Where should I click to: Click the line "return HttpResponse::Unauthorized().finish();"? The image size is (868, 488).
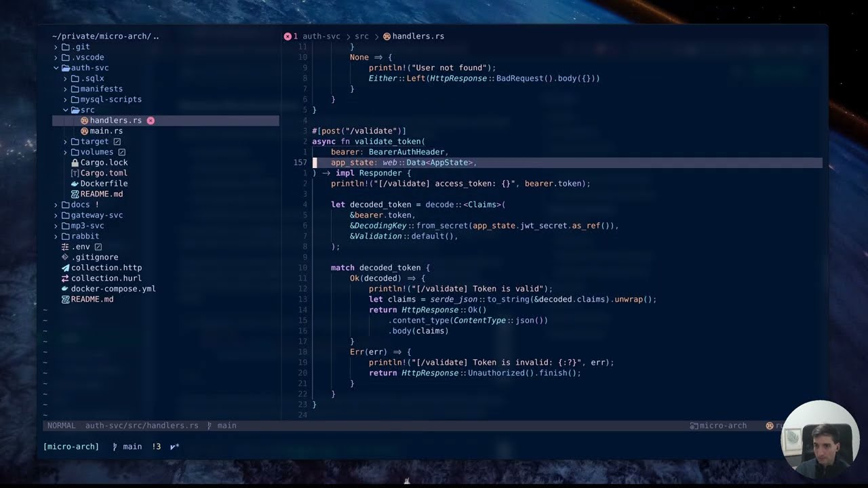coord(475,373)
